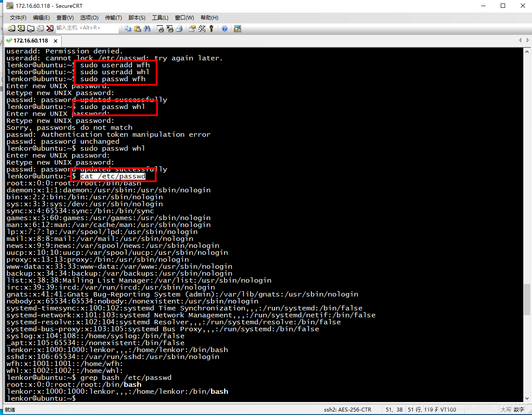Click tab bar right scroll arrow
Screen dimensions: 532x415
[527, 40]
